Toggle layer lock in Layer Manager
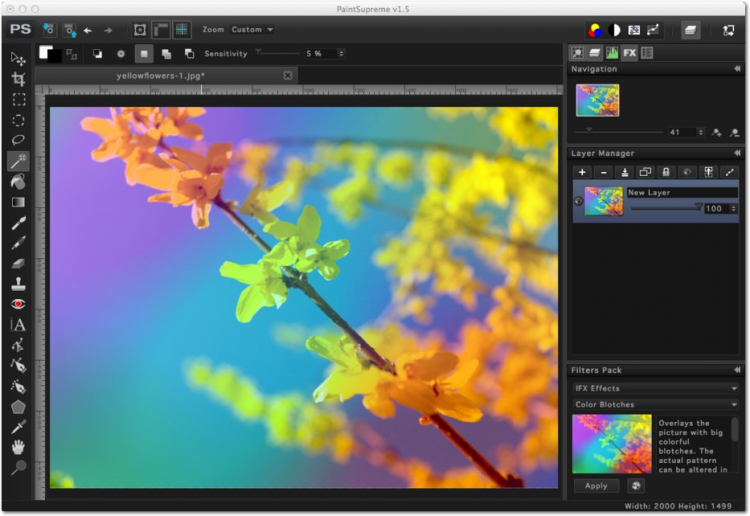 (666, 172)
